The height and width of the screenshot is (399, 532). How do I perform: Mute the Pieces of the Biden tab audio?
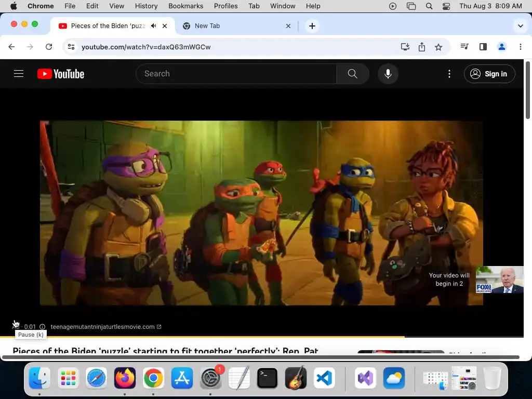click(x=154, y=26)
